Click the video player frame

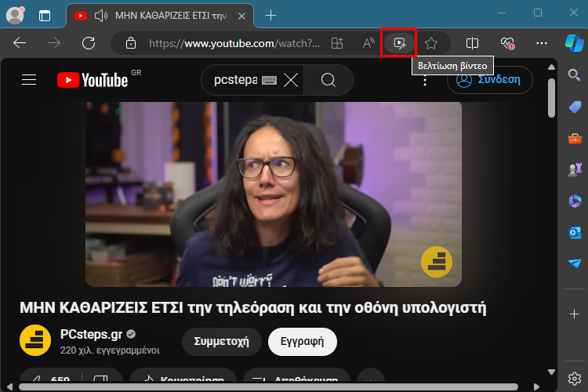click(x=274, y=194)
